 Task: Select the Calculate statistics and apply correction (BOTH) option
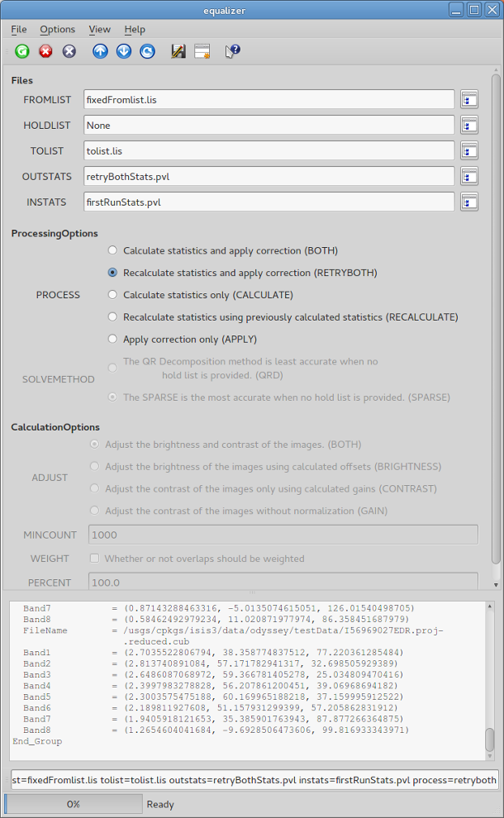[112, 250]
